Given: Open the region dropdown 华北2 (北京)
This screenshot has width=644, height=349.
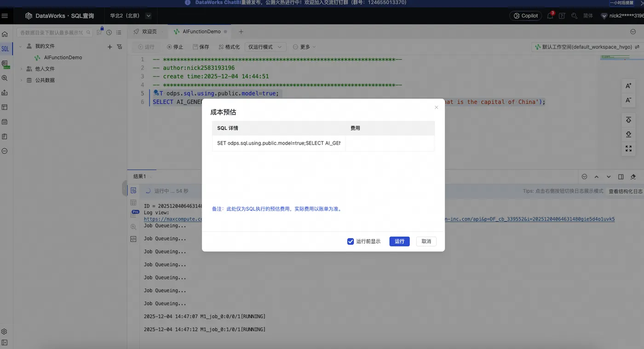Looking at the screenshot, I should 131,16.
